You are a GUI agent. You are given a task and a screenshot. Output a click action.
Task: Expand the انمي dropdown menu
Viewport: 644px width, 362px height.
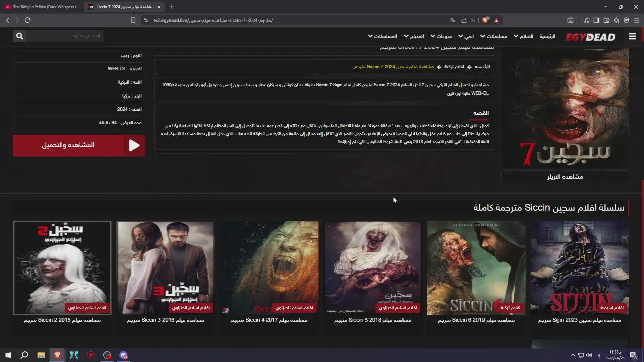pyautogui.click(x=466, y=36)
